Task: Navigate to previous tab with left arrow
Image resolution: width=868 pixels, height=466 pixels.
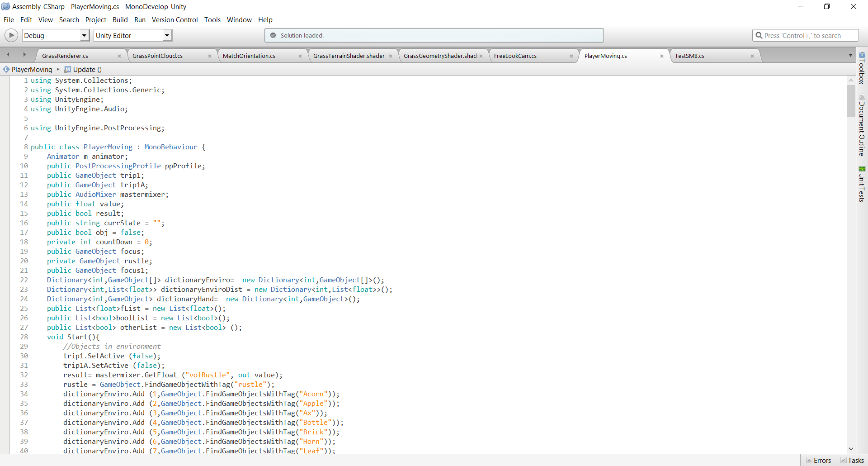Action: point(8,55)
